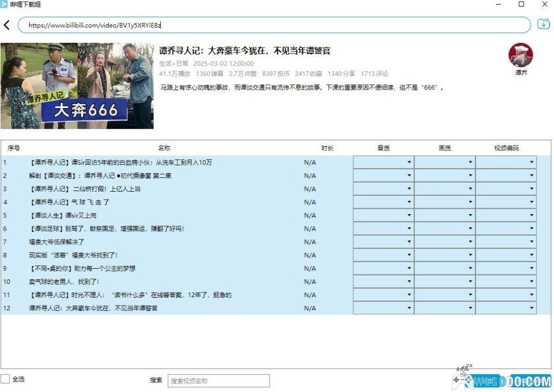
Task: Click the 哔哩下载姬 app logo in title bar
Action: click(6, 5)
